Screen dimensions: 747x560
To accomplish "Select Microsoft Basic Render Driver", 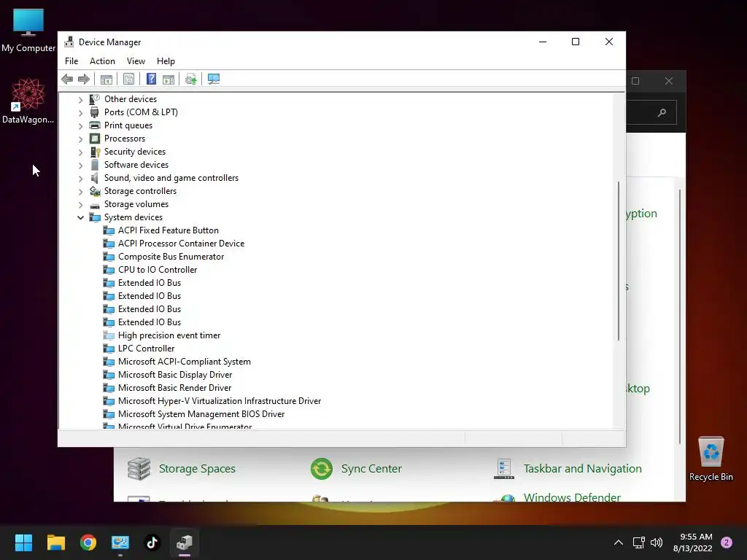I will 175,388.
